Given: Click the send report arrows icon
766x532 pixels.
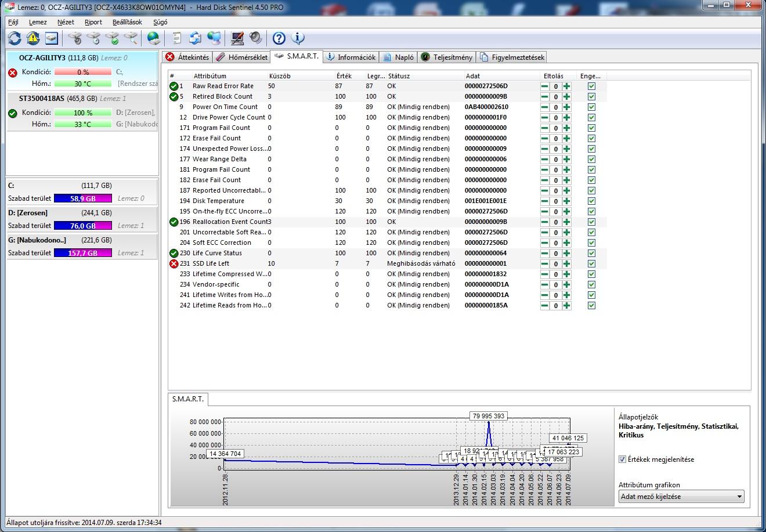Looking at the screenshot, I should [x=196, y=38].
